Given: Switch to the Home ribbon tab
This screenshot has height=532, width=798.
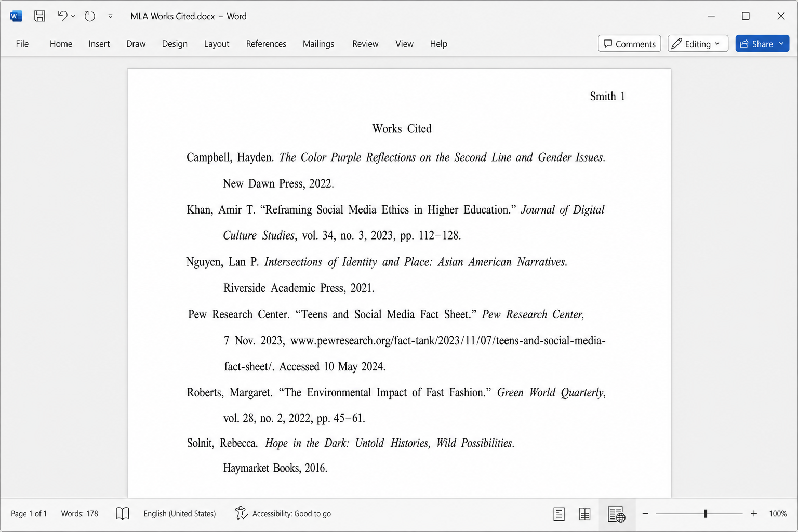Looking at the screenshot, I should (x=61, y=44).
